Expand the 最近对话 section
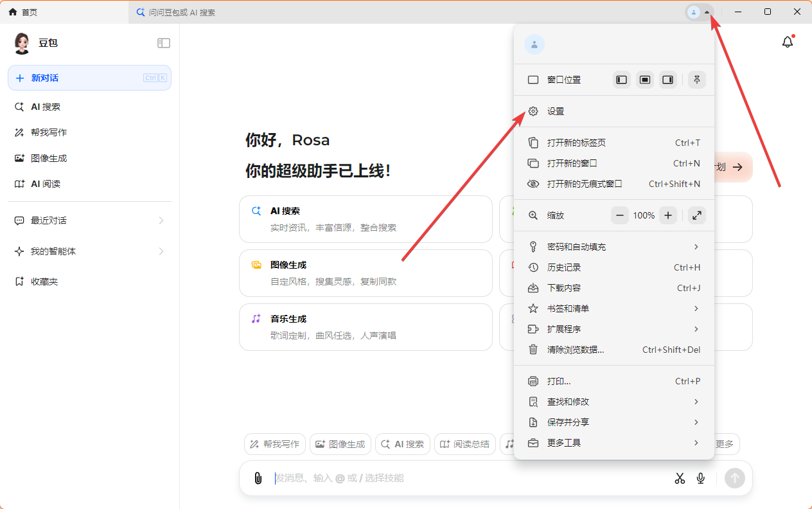 point(89,220)
